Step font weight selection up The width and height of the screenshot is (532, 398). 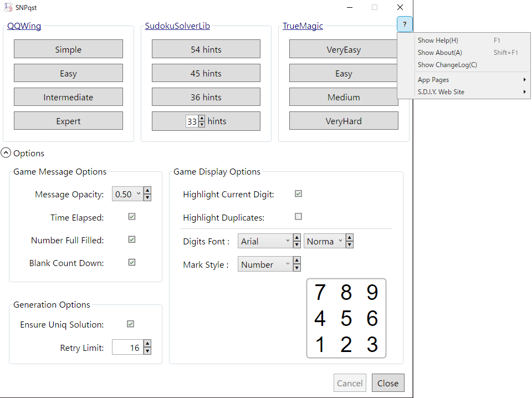click(x=350, y=237)
